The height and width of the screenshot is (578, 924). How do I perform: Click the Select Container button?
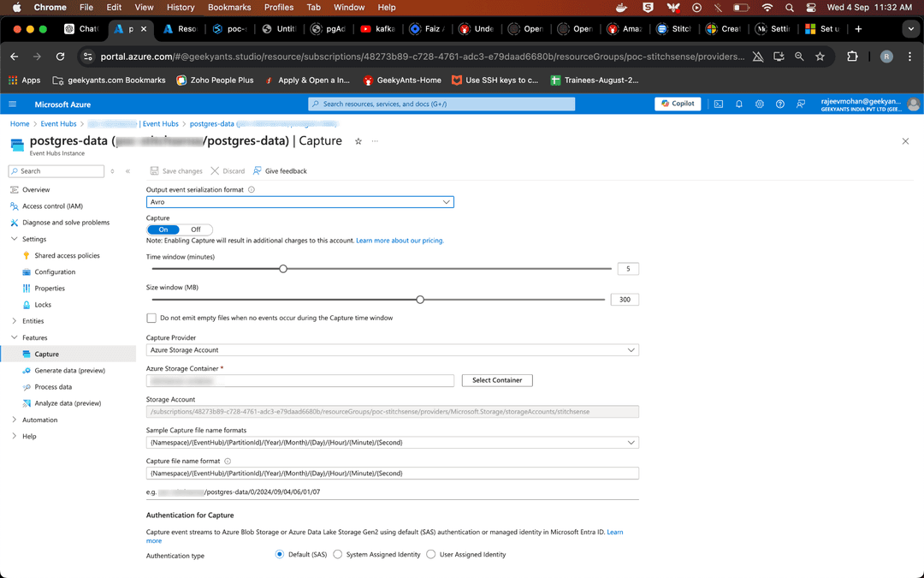(x=496, y=380)
